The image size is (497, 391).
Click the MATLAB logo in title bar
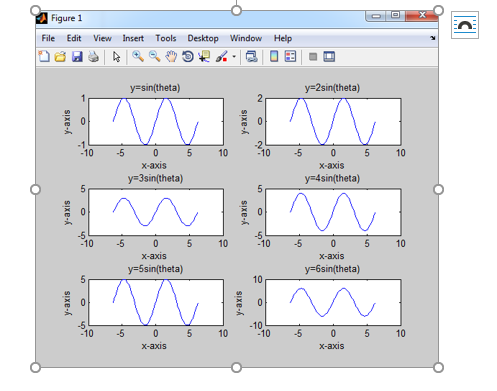point(42,18)
